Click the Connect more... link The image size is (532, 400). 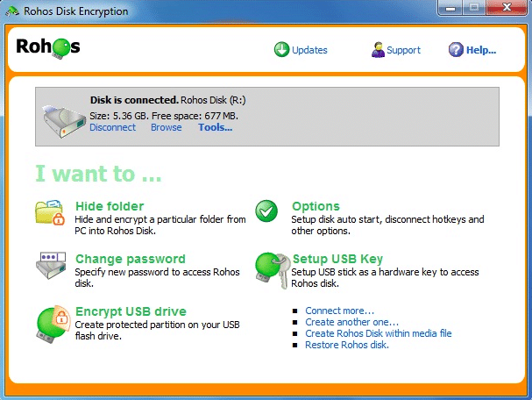340,311
